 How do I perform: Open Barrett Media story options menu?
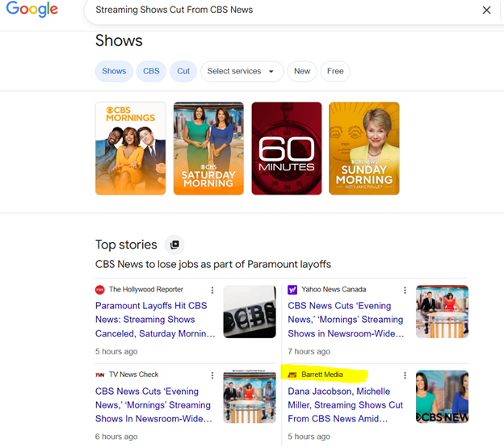[405, 375]
